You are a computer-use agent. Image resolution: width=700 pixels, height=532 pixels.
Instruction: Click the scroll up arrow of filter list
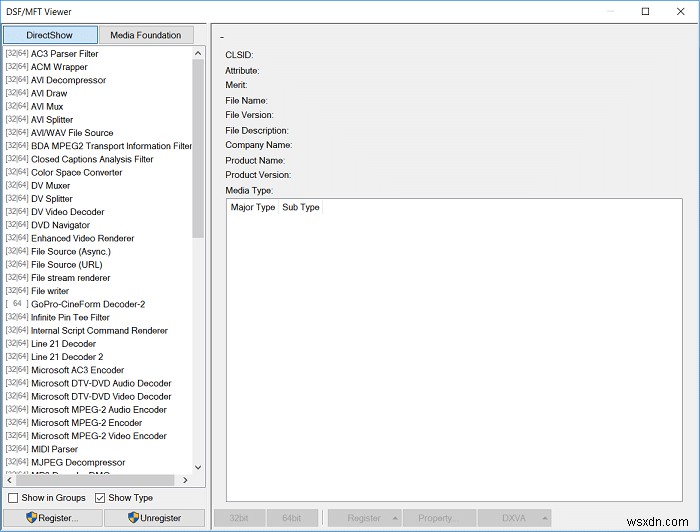point(198,53)
